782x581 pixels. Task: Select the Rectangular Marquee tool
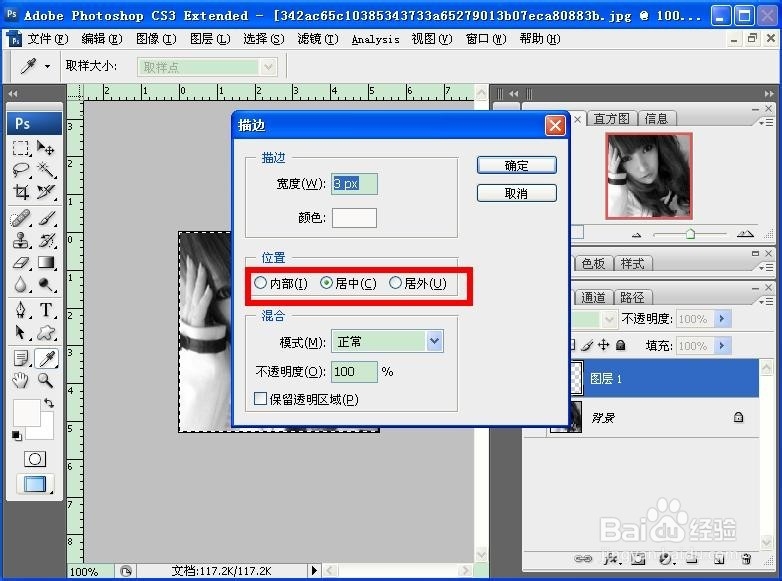pyautogui.click(x=20, y=148)
